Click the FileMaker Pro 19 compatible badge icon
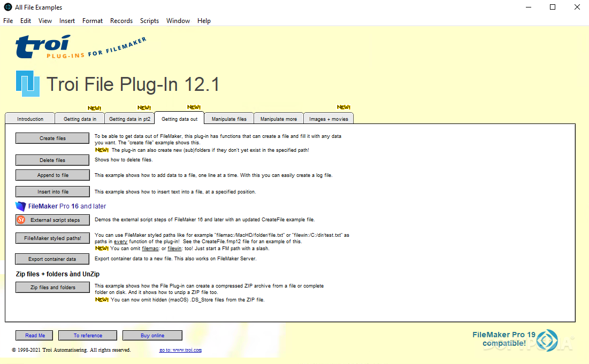 [x=547, y=340]
